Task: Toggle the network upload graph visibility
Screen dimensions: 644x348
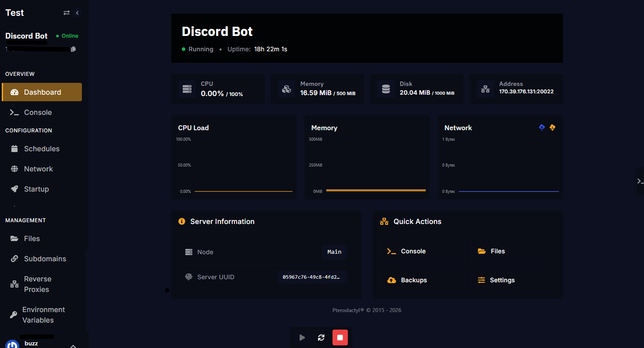Action: [x=541, y=127]
